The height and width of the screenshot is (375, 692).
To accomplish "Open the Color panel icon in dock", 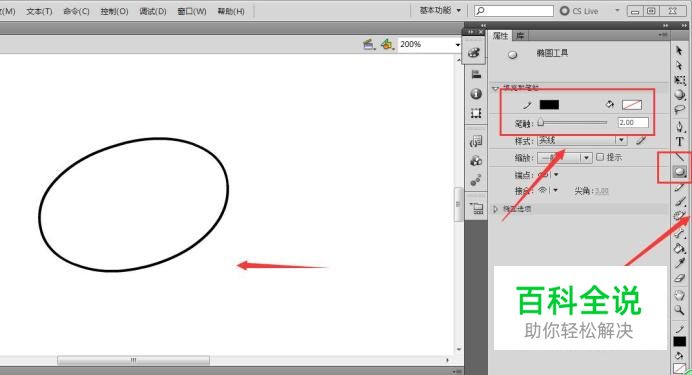I will point(474,53).
